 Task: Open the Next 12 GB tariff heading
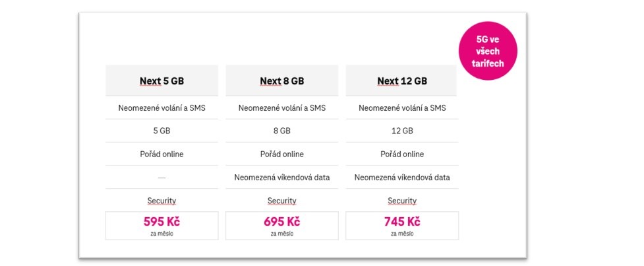(x=402, y=81)
